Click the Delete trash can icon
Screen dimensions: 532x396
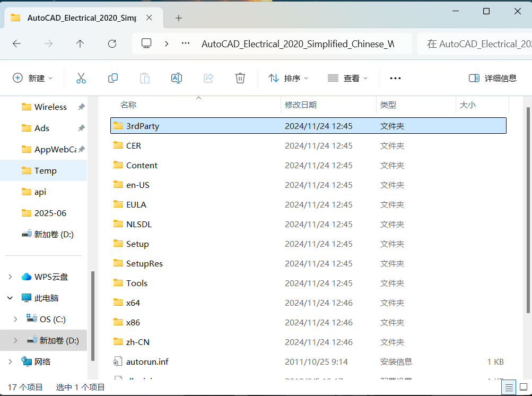point(240,78)
